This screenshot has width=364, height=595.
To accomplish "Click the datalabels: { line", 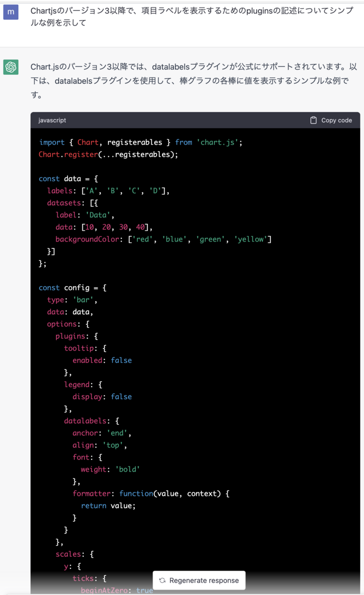I will click(x=91, y=420).
